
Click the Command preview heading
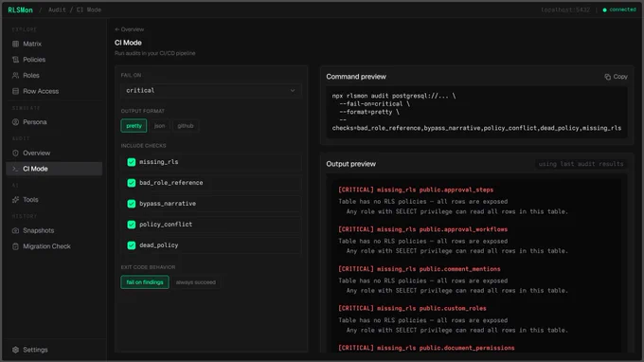(356, 77)
